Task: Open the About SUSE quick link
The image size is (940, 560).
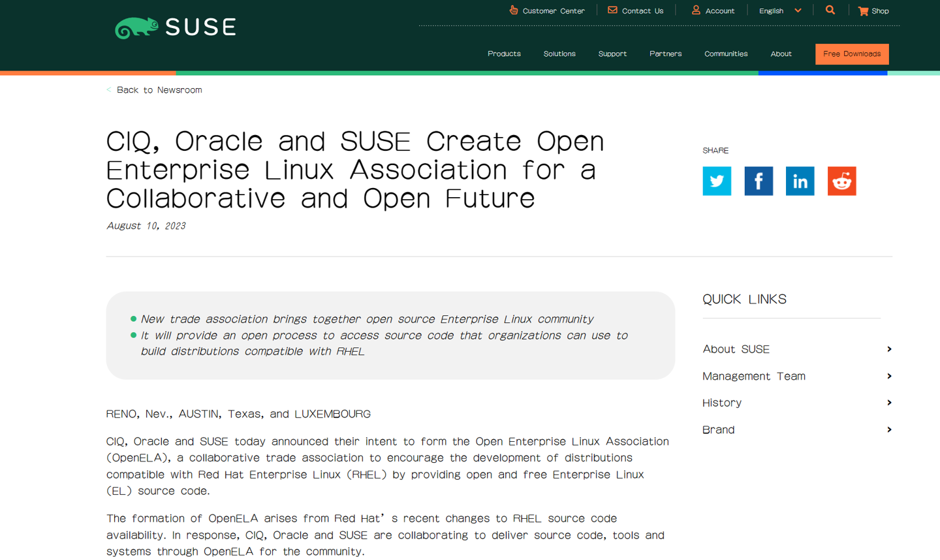Action: 736,349
